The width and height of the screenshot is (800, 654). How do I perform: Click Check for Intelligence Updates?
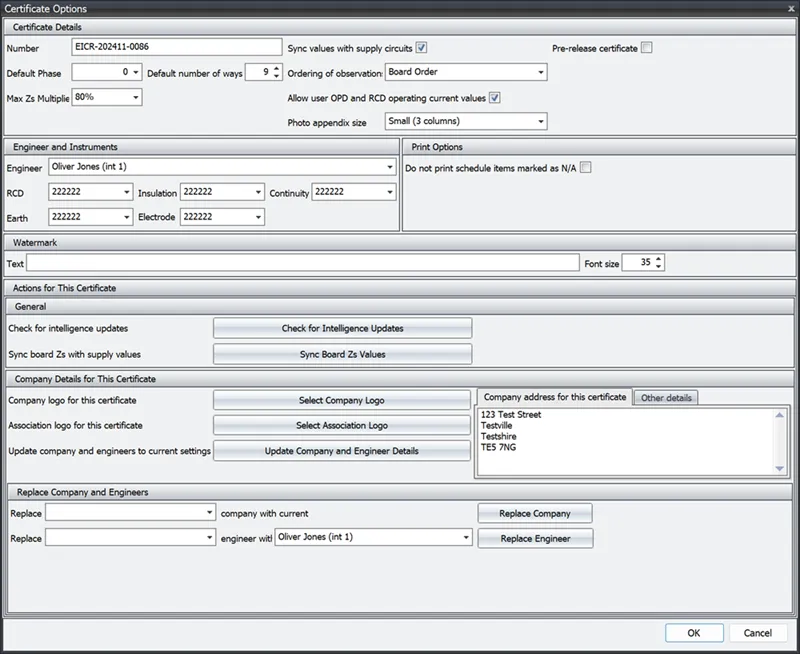tap(342, 328)
